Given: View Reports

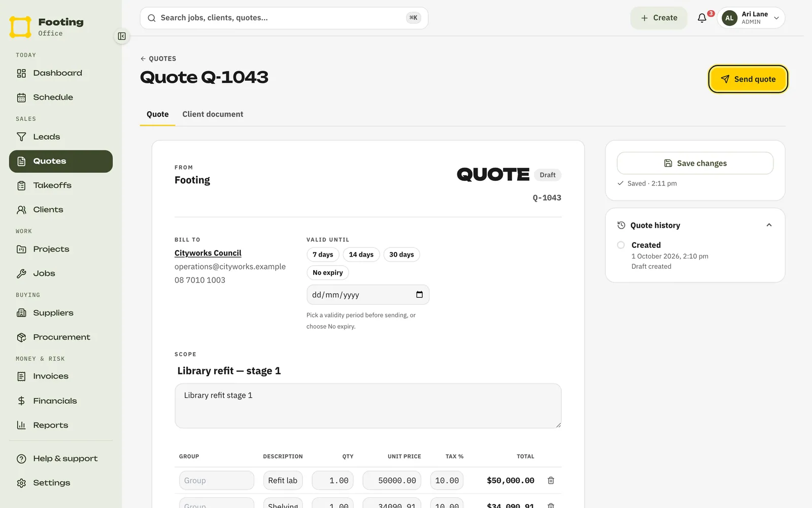Looking at the screenshot, I should (x=61, y=425).
